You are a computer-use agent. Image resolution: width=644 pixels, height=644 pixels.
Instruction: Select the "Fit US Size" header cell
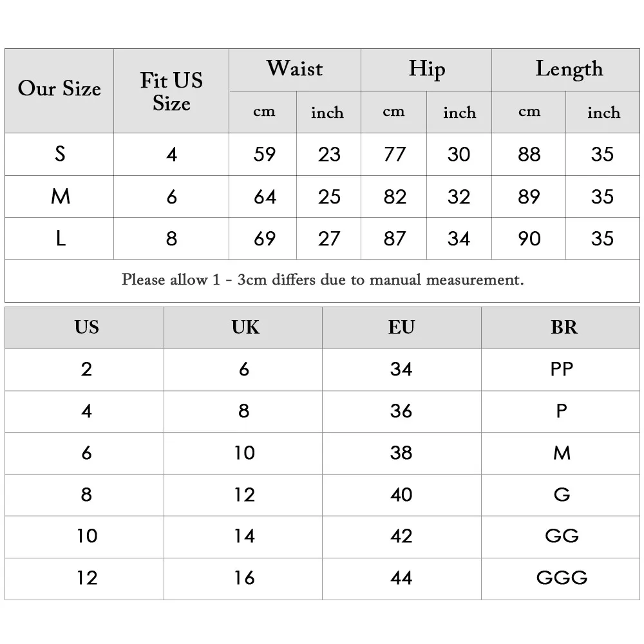tap(171, 91)
